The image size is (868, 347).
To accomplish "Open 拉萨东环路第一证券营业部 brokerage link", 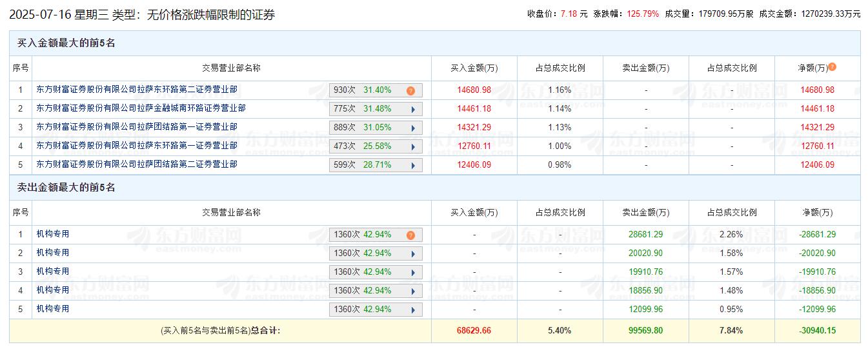I will 136,146.
